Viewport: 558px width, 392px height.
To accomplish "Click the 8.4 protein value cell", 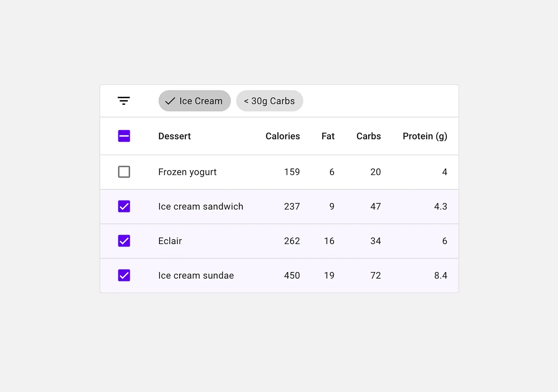I will 440,275.
